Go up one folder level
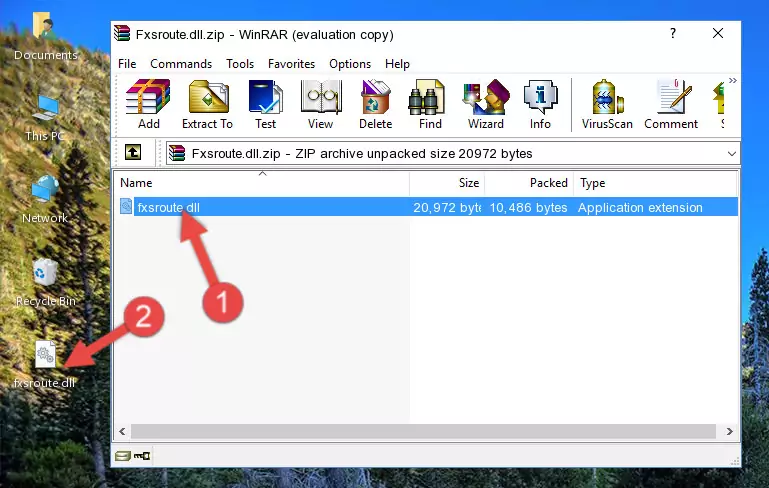This screenshot has width=769, height=488. (133, 153)
